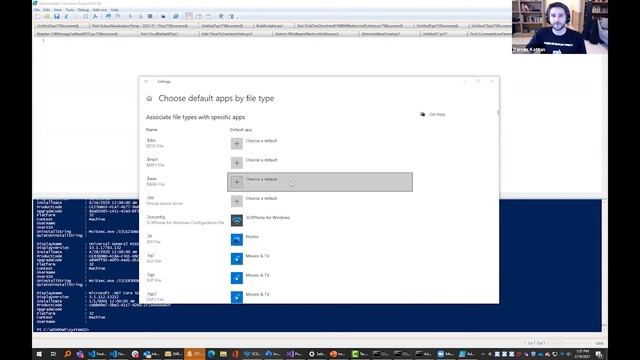This screenshot has height=360, width=640.
Task: Click the Settings window vertical scrollbar
Action: coord(498,112)
